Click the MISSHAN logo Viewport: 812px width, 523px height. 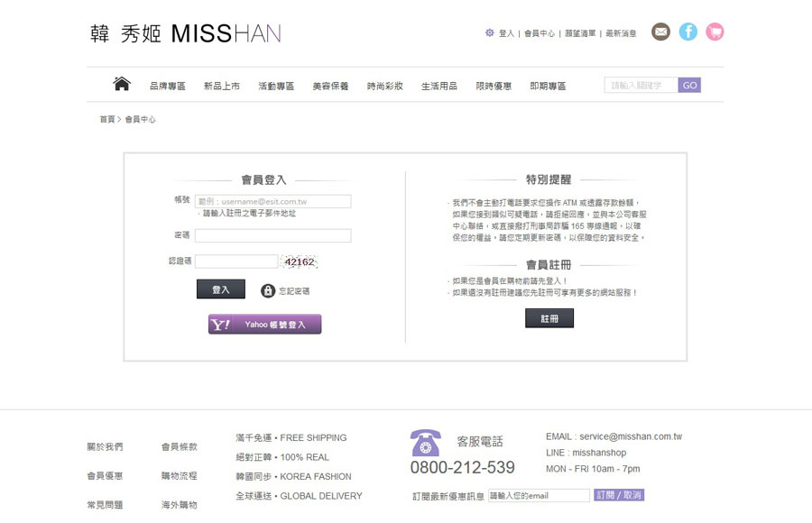185,33
